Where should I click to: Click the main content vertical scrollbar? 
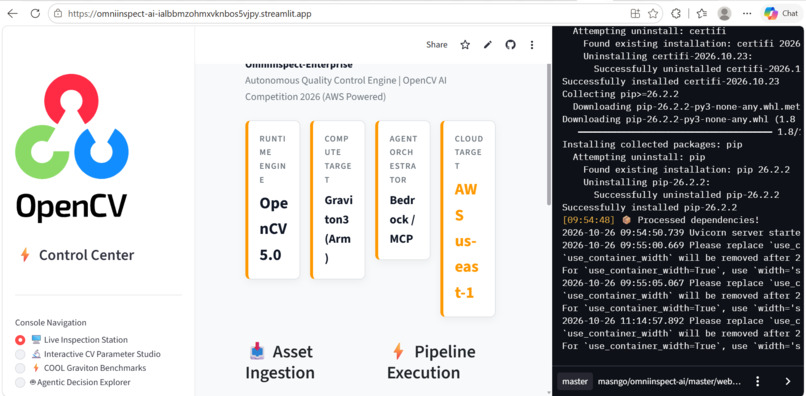click(x=548, y=134)
